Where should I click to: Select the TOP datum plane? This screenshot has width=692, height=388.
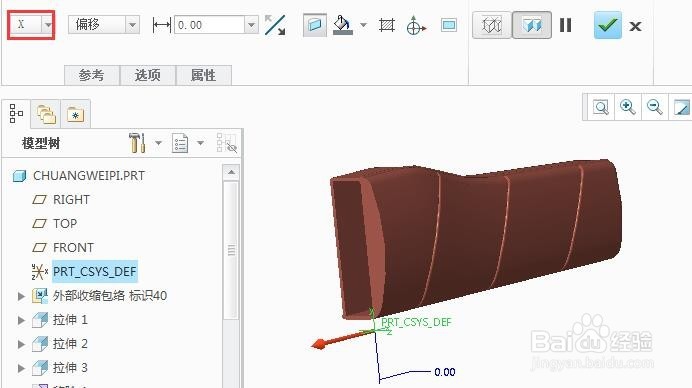65,223
